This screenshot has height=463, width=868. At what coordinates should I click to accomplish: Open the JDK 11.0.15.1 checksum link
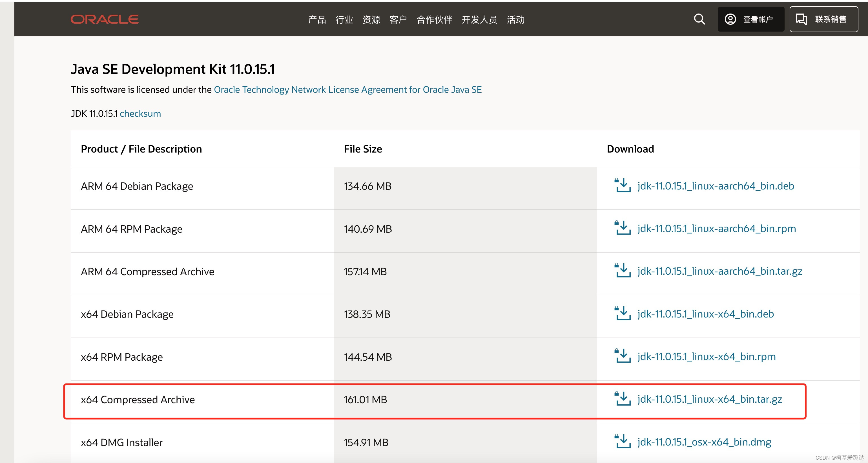[140, 114]
